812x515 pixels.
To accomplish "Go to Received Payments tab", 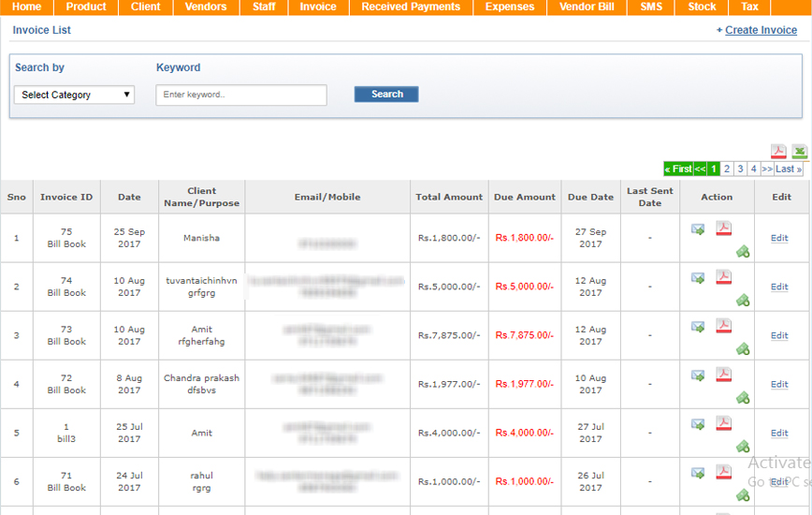I will pyautogui.click(x=411, y=7).
